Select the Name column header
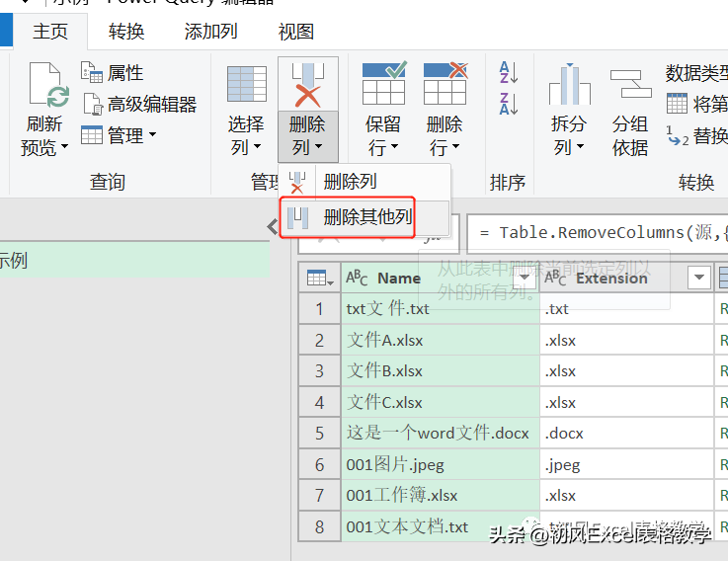Viewport: 728px width, 561px height. point(440,278)
